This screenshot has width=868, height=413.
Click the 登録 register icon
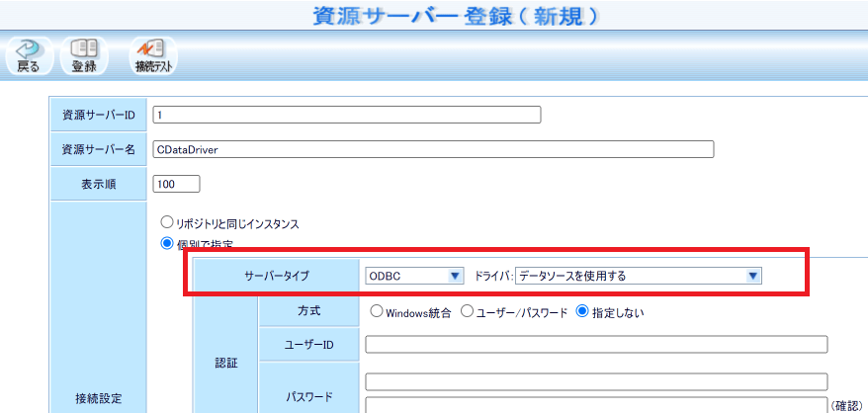84,55
